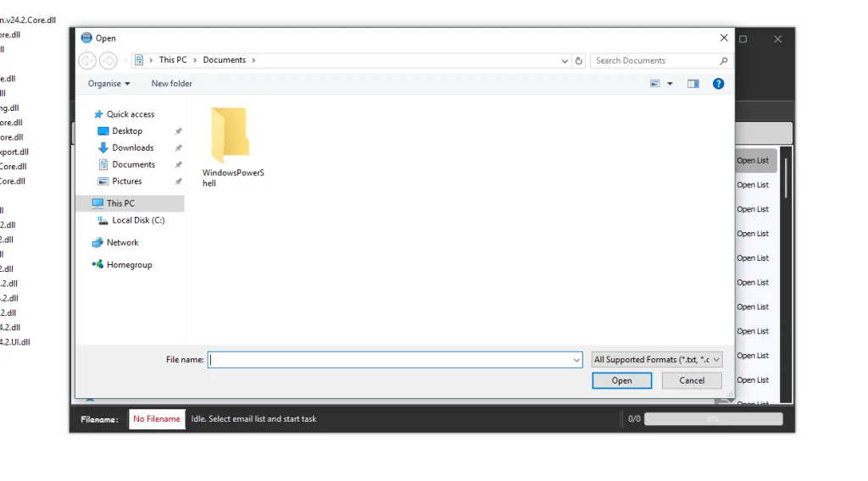Click the Open button
Viewport: 868px width, 481px height.
621,381
